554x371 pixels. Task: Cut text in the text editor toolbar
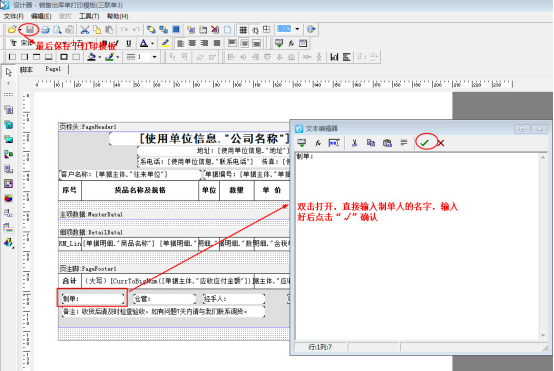point(354,143)
